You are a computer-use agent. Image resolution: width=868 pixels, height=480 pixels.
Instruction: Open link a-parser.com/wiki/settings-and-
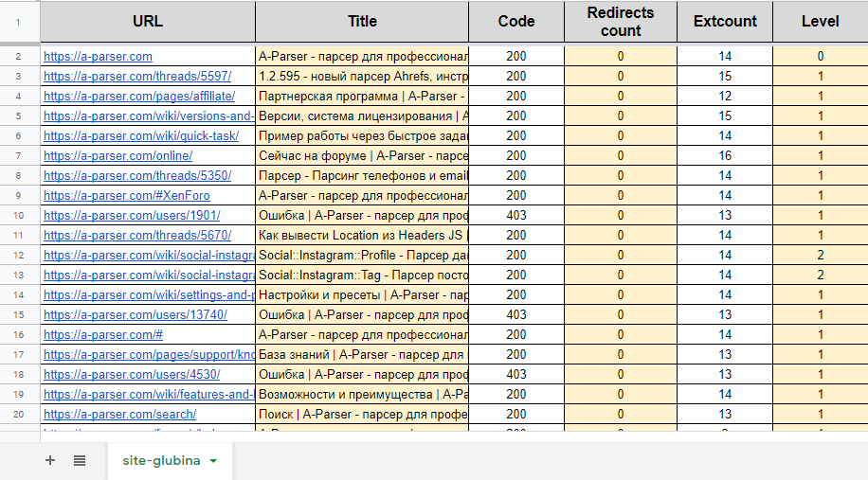(149, 295)
